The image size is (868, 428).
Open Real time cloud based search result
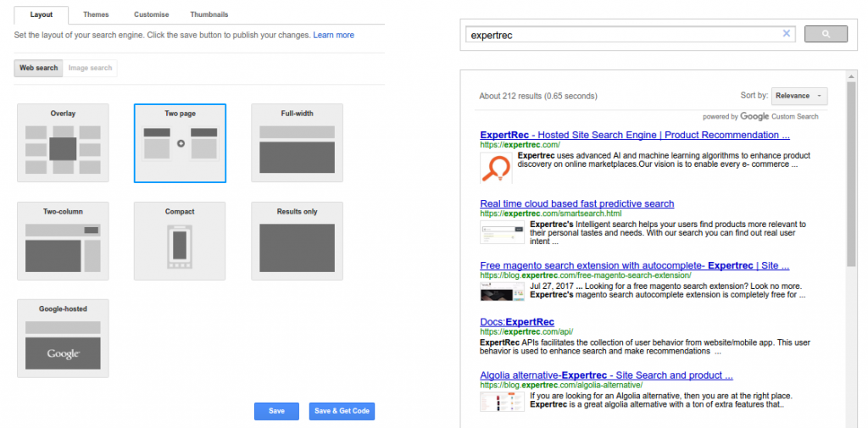tap(576, 203)
